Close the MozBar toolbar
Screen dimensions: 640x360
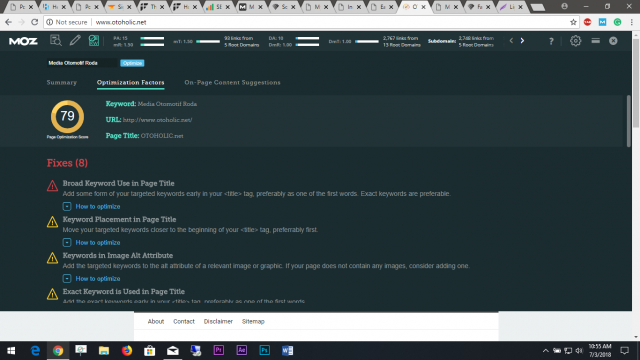point(613,41)
